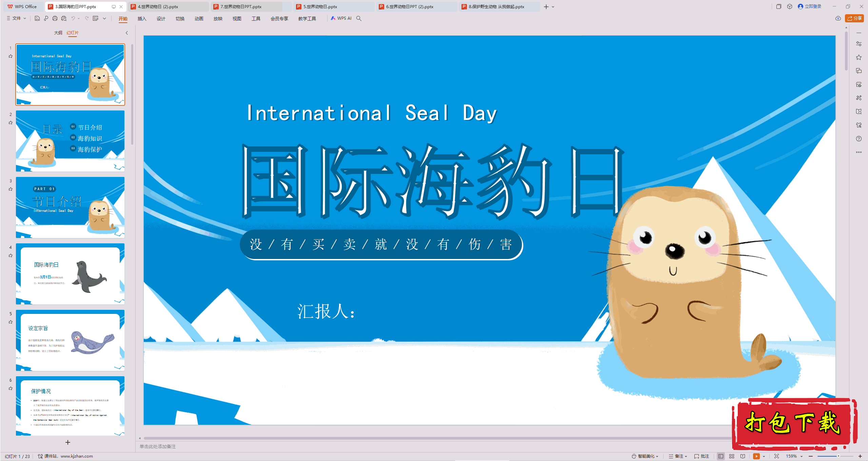Open the Print Preview icon
The image size is (868, 461).
click(64, 18)
